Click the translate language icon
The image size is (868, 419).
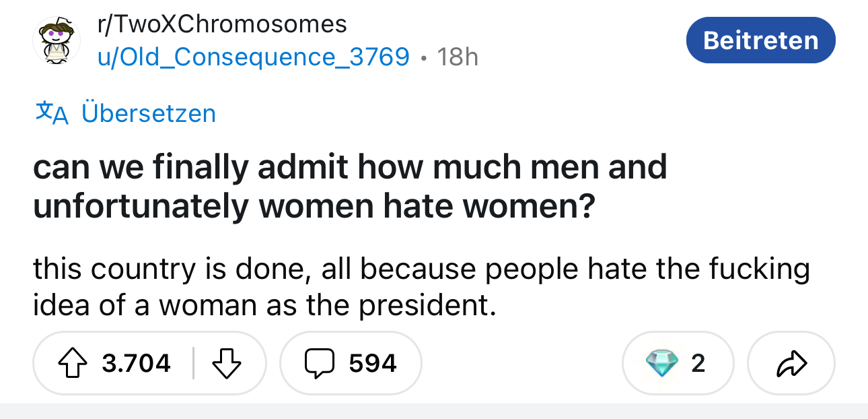[52, 112]
